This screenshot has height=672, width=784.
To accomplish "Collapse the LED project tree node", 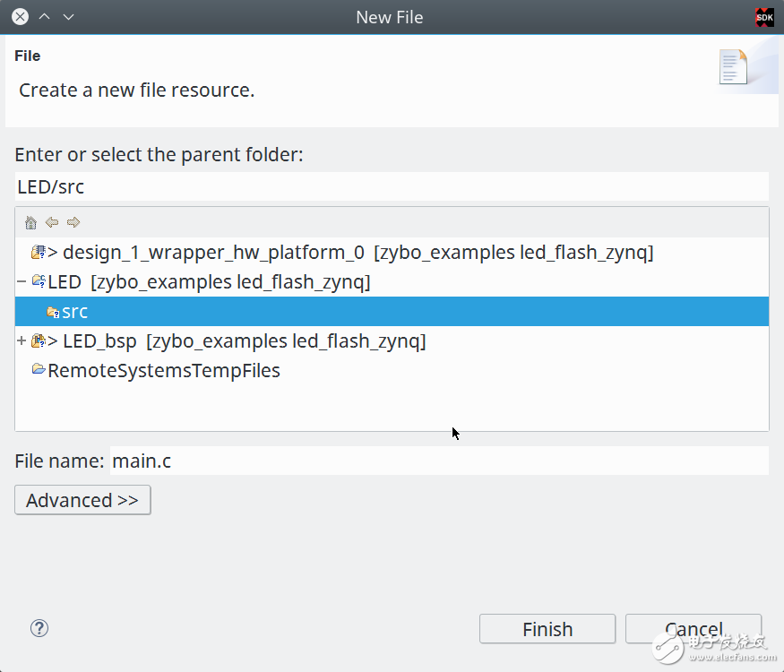I will pyautogui.click(x=22, y=282).
